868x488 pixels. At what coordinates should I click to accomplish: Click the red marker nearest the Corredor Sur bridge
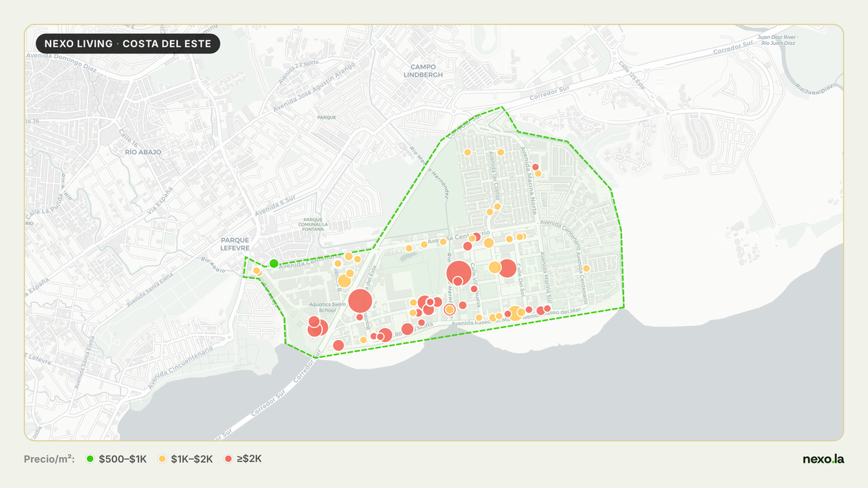(x=339, y=346)
